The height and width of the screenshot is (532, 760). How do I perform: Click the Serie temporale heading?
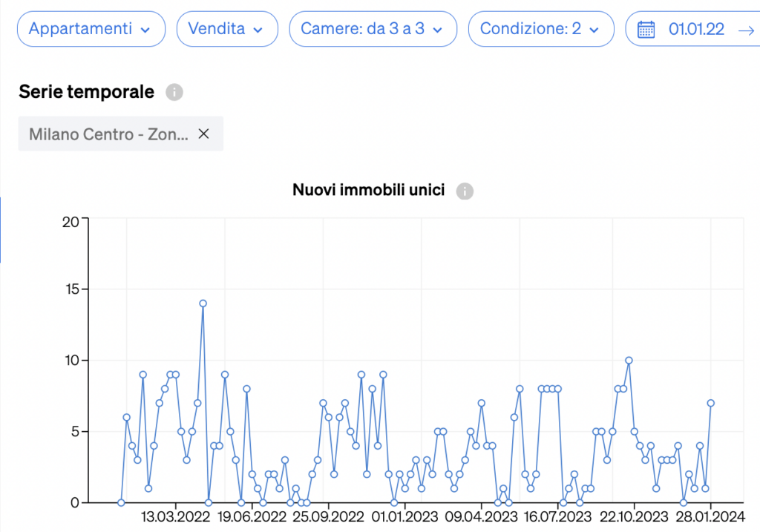pos(86,92)
